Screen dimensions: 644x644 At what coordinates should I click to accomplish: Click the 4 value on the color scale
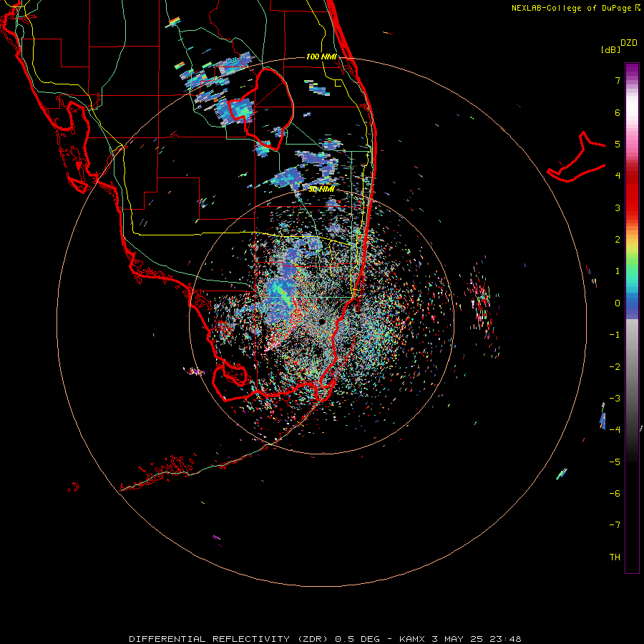(x=618, y=176)
